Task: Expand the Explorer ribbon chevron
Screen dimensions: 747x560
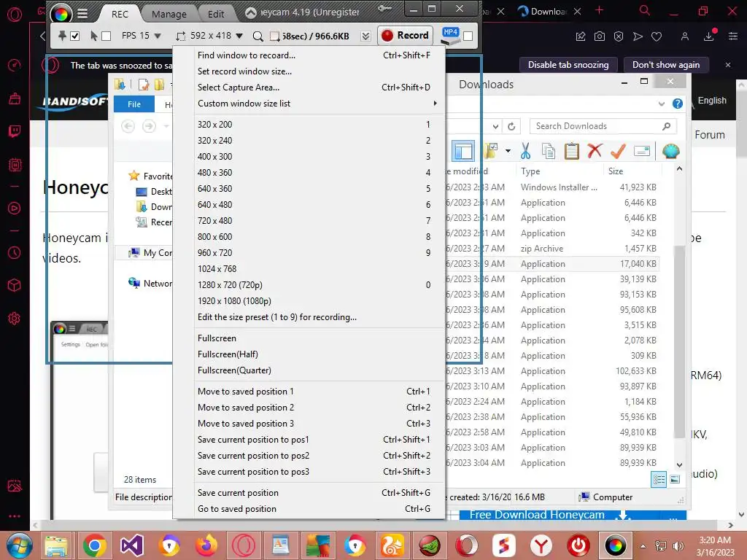Action: coord(661,104)
